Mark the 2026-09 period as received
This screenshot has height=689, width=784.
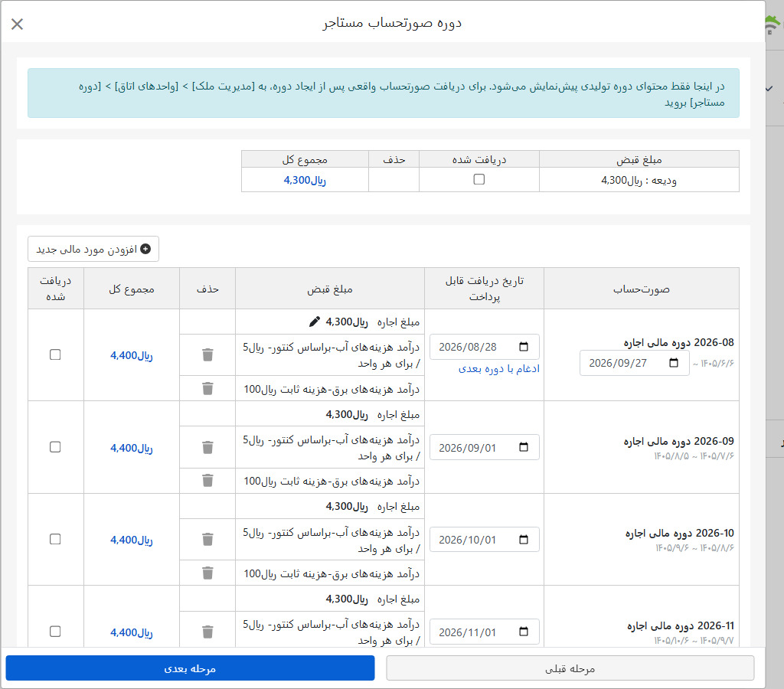[x=55, y=446]
